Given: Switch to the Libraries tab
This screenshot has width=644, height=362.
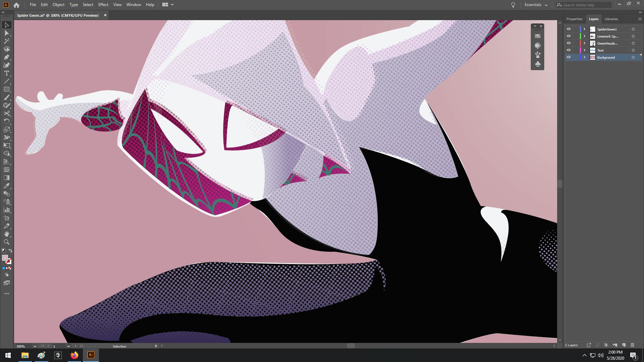Looking at the screenshot, I should (x=611, y=19).
